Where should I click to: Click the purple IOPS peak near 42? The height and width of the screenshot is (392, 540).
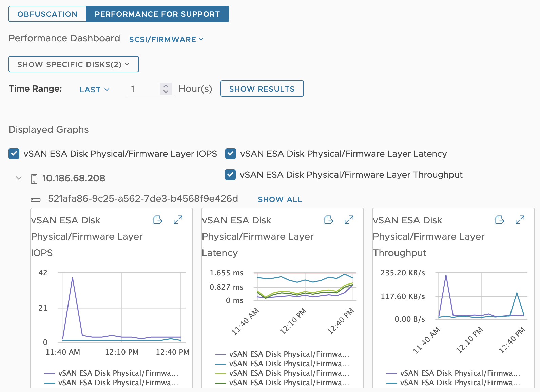pyautogui.click(x=72, y=278)
